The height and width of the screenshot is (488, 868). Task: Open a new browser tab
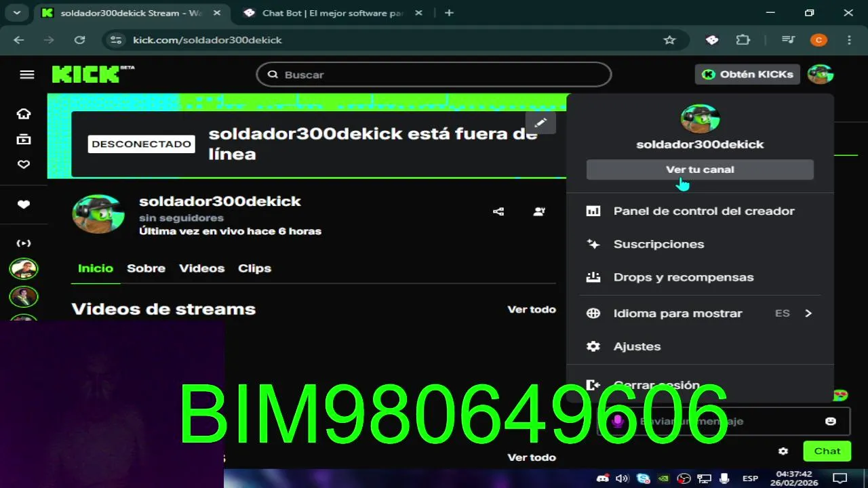449,13
